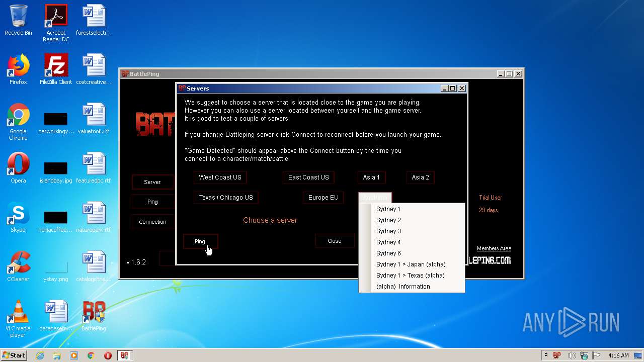Screen dimensions: 644x362
Task: Click Action Center flag tray icon
Action: (596, 355)
